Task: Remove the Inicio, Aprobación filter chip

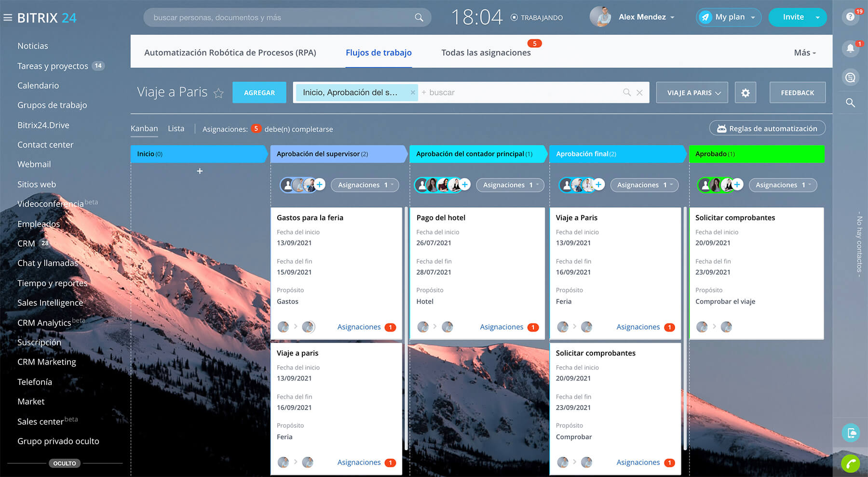Action: [x=413, y=93]
